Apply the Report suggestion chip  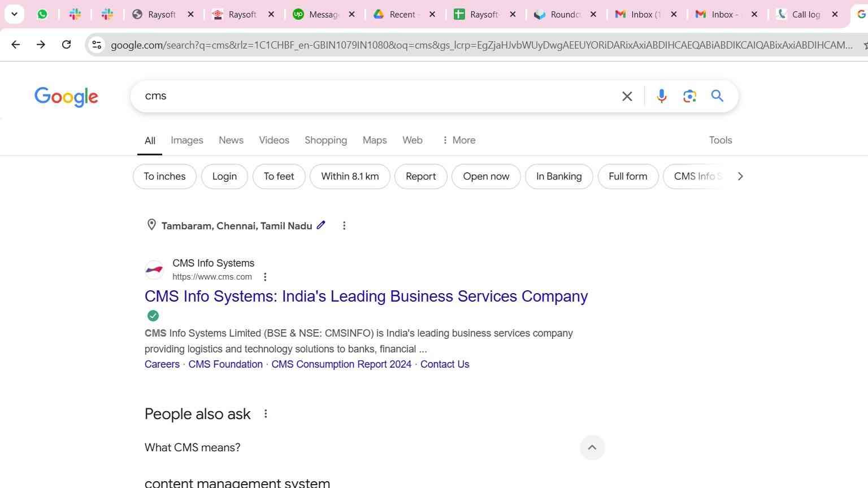pos(421,176)
